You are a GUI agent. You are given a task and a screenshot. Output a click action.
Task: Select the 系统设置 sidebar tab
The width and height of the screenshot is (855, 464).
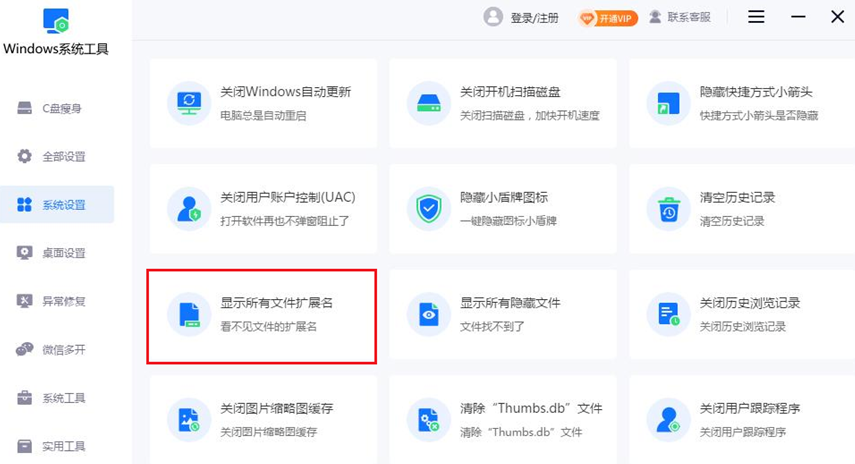pos(57,204)
